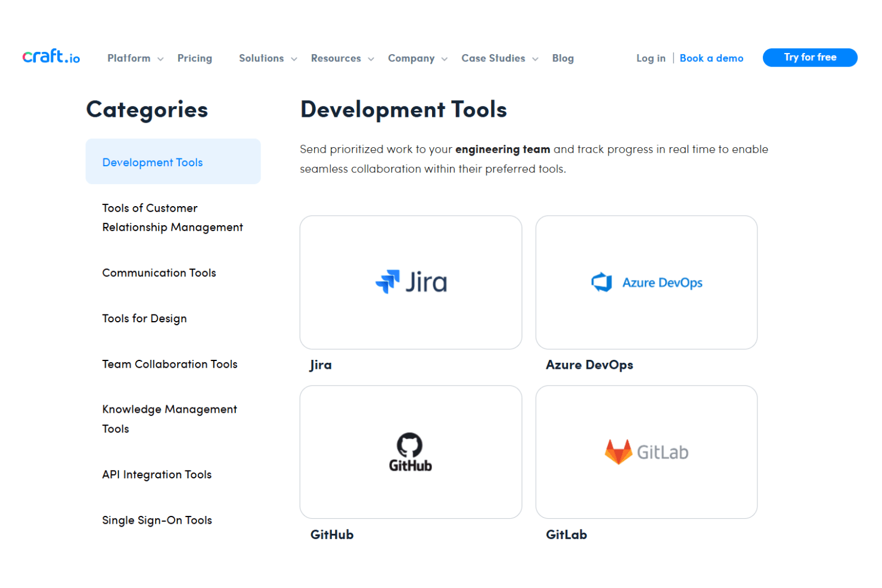Screen dimensions: 882x588
Task: Select API Integration Tools category
Action: click(157, 475)
